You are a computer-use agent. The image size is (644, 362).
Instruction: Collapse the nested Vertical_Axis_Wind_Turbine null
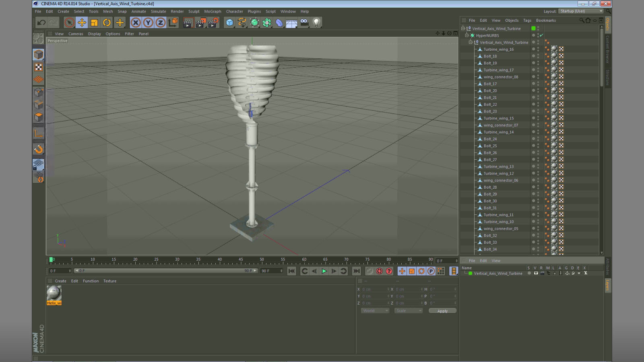(x=471, y=42)
